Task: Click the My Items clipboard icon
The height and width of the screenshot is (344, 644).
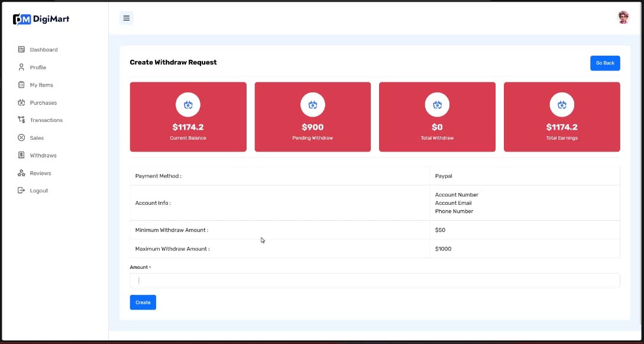Action: click(21, 85)
